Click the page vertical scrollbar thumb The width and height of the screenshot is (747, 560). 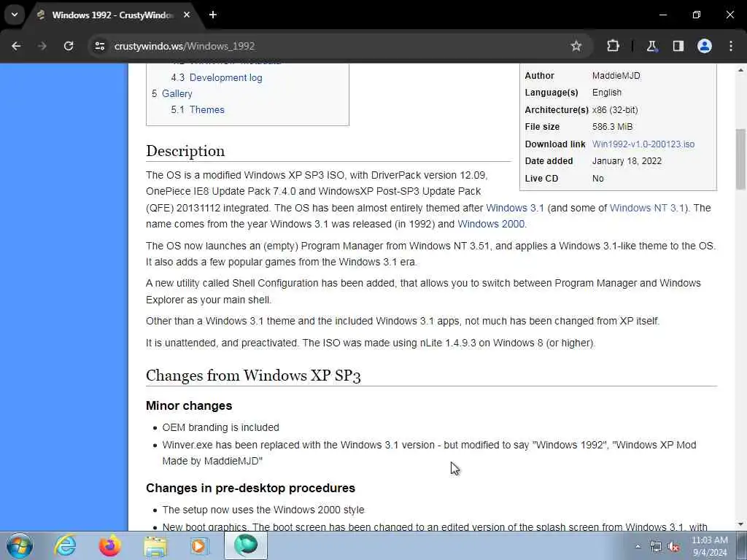point(741,159)
